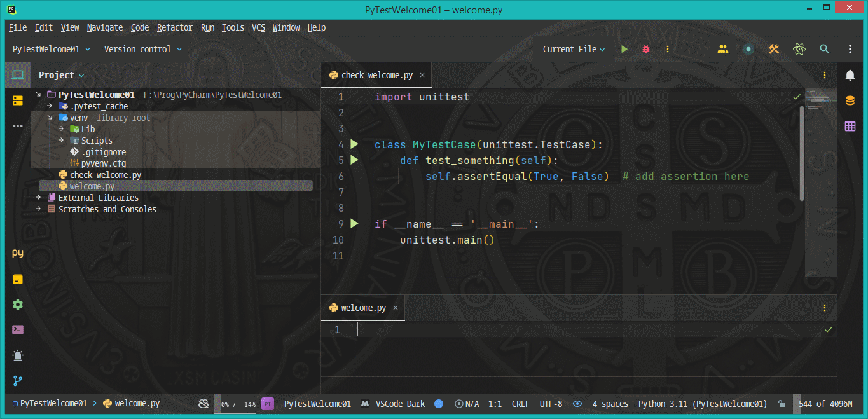
Task: Click the Python 3.11 interpreter widget
Action: [x=702, y=404]
